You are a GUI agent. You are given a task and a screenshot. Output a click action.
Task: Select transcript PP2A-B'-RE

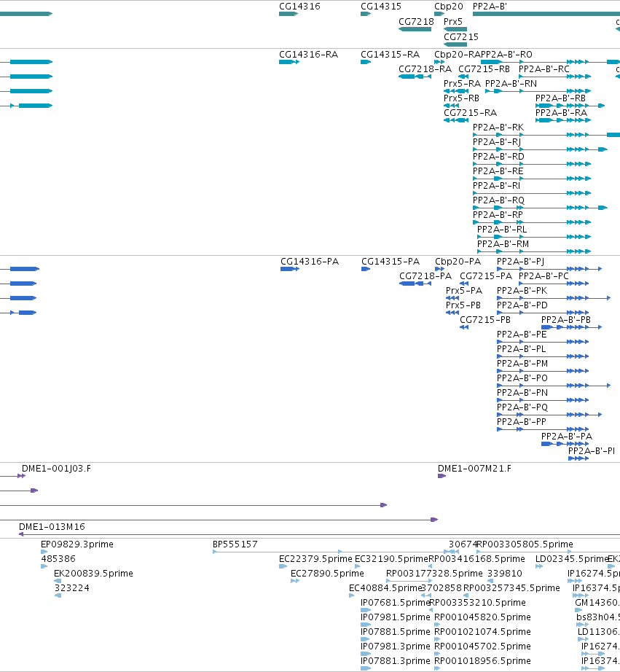[x=498, y=171]
